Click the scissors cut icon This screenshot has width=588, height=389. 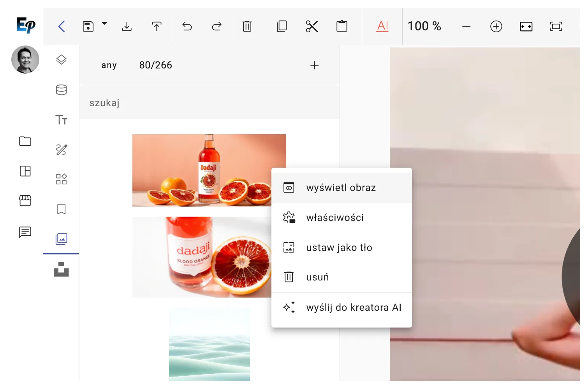pos(312,26)
